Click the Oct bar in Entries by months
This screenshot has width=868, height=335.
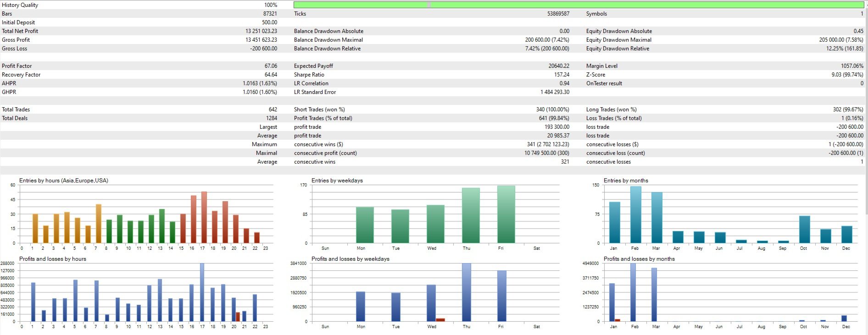pos(804,229)
